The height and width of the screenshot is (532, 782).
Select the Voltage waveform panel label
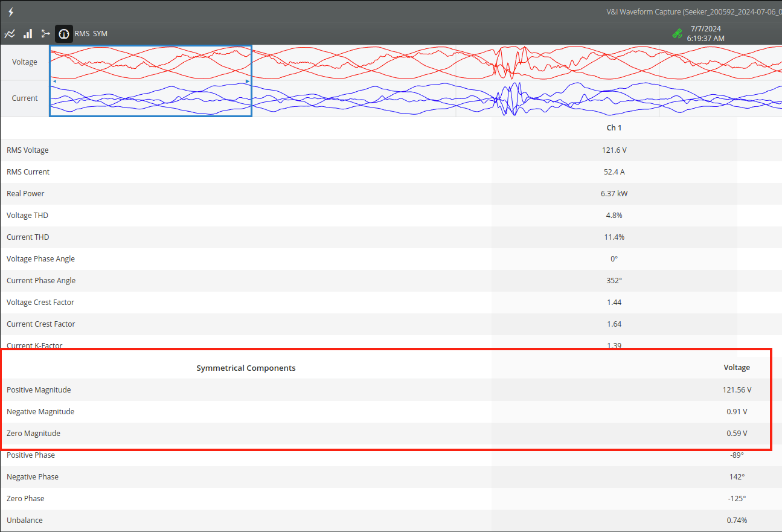25,62
